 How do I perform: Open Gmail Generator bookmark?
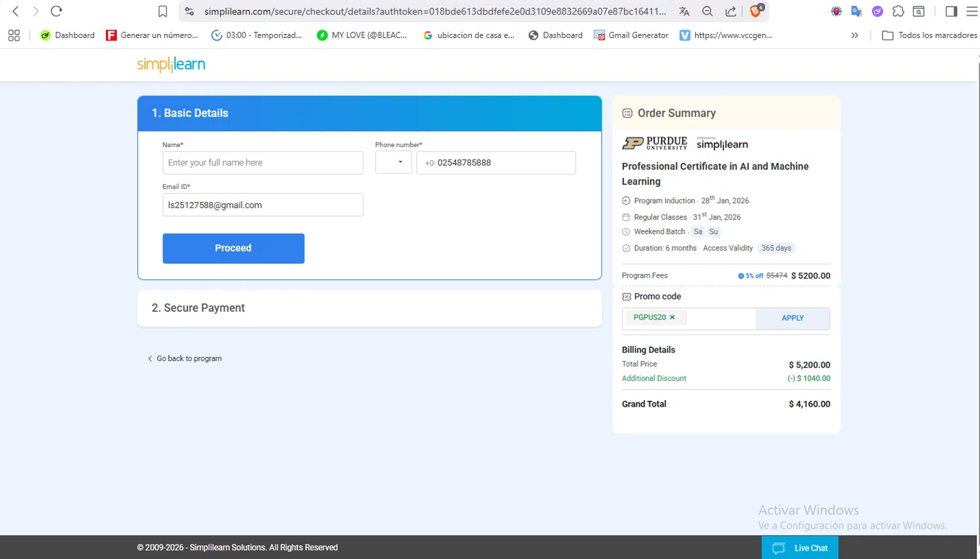click(x=631, y=35)
